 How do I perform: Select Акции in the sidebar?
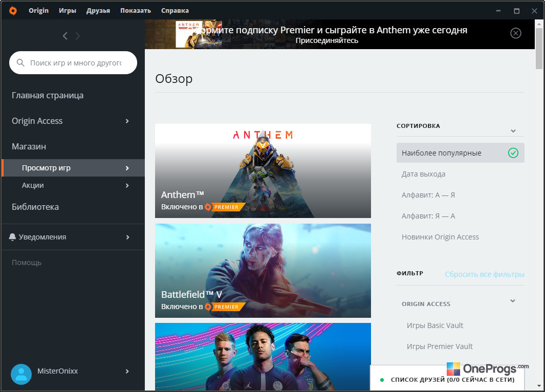point(33,185)
